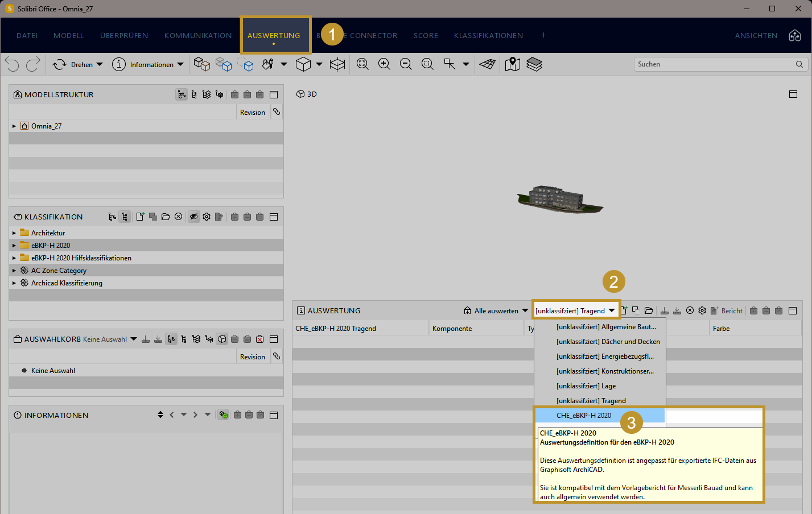Viewport: 812px width, 514px height.
Task: Click the new classification page icon
Action: click(x=140, y=217)
